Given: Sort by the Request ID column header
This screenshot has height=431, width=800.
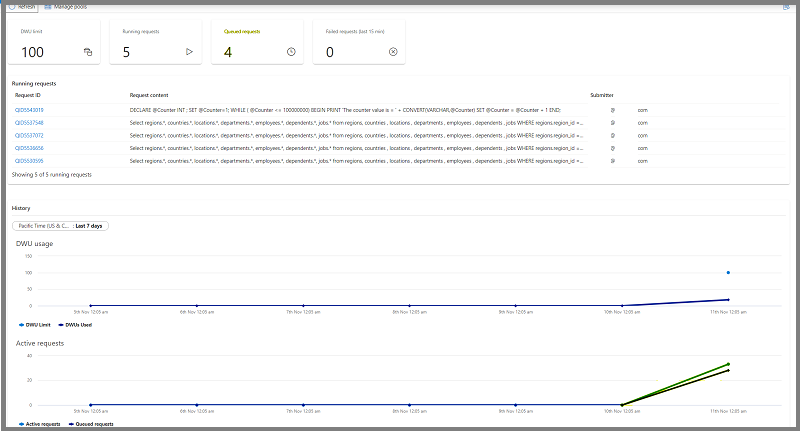Looking at the screenshot, I should click(28, 95).
